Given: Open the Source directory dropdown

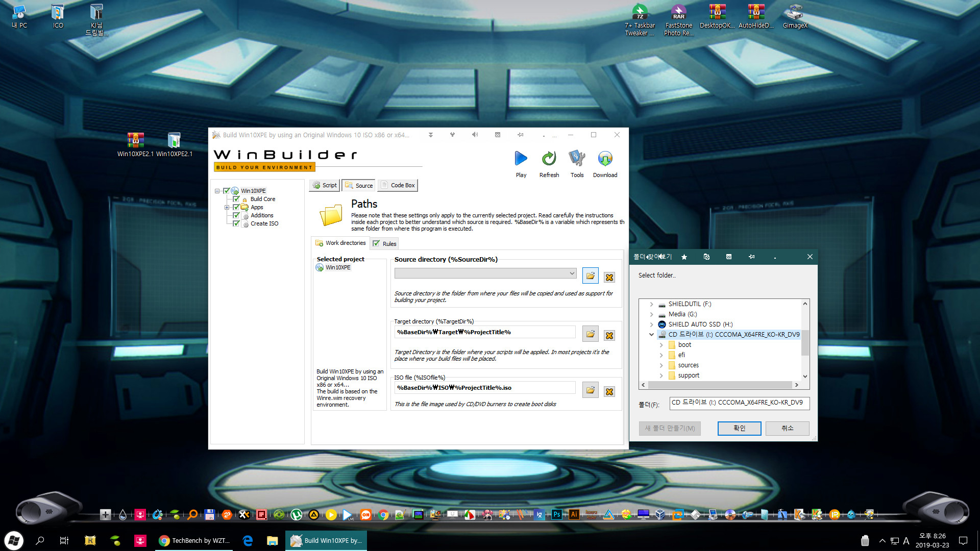Looking at the screenshot, I should [572, 273].
